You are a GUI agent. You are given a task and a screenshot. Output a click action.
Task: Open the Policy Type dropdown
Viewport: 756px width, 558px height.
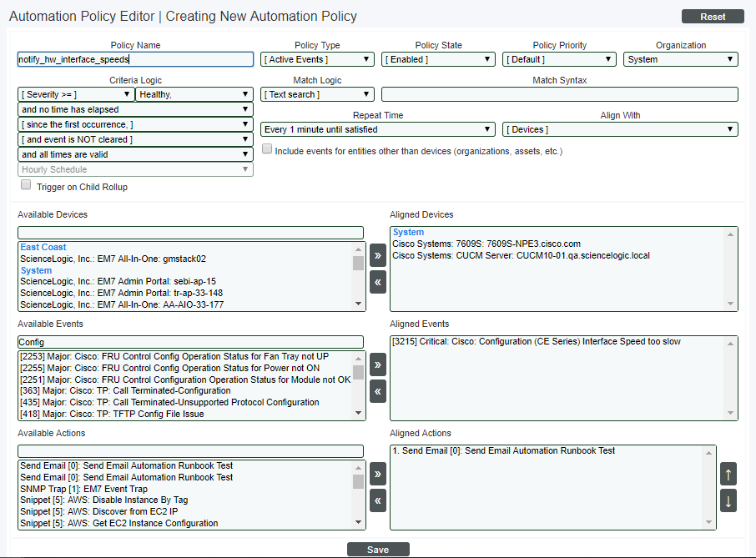pos(317,59)
